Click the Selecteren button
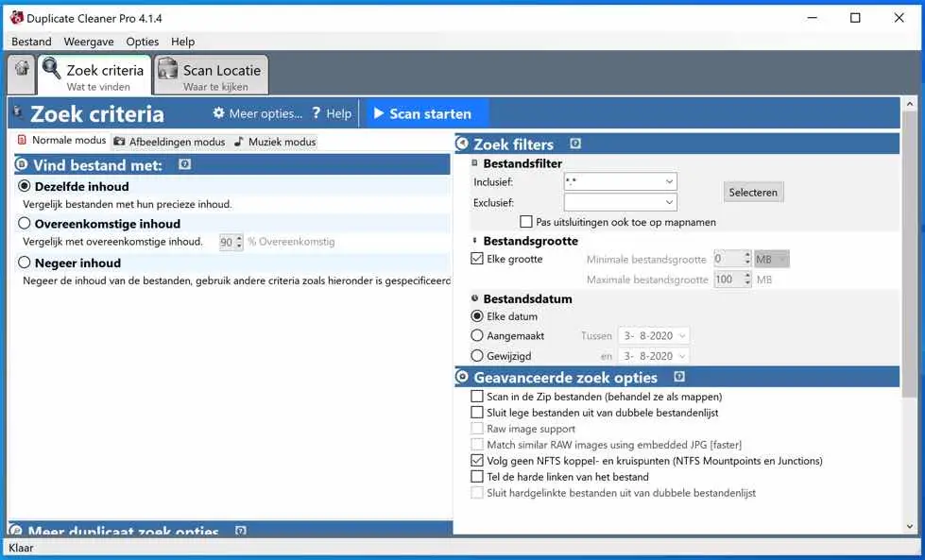The height and width of the screenshot is (560, 925). click(x=753, y=192)
